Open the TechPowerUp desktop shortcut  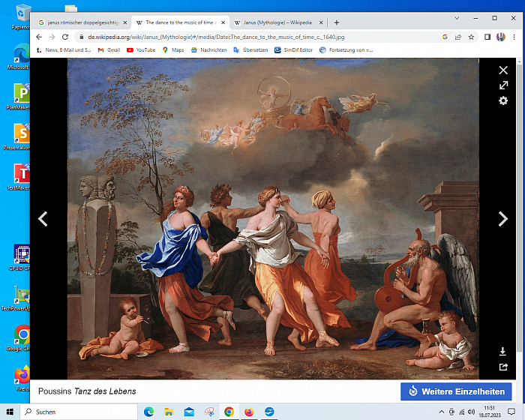(16, 298)
